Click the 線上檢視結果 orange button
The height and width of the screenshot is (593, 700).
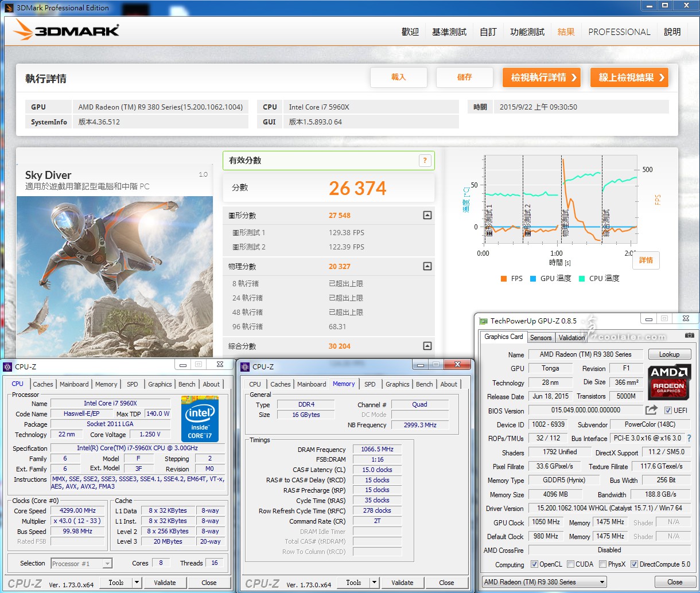[x=629, y=77]
